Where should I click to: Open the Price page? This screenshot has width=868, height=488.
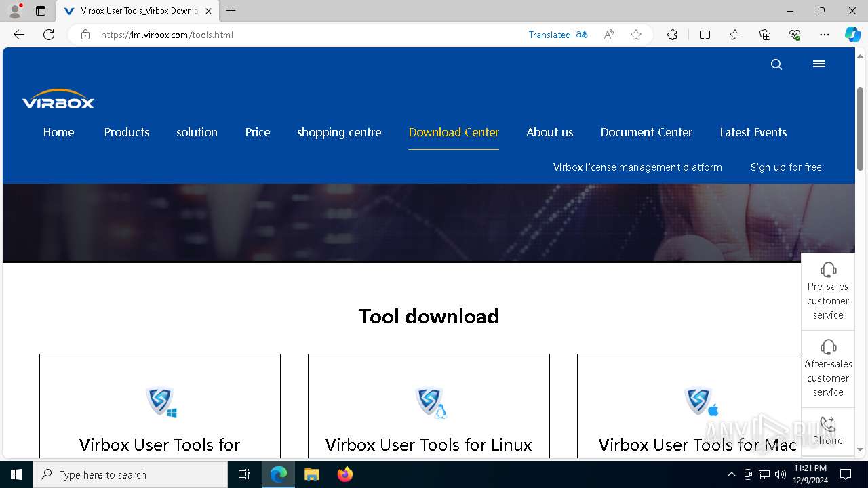tap(258, 132)
